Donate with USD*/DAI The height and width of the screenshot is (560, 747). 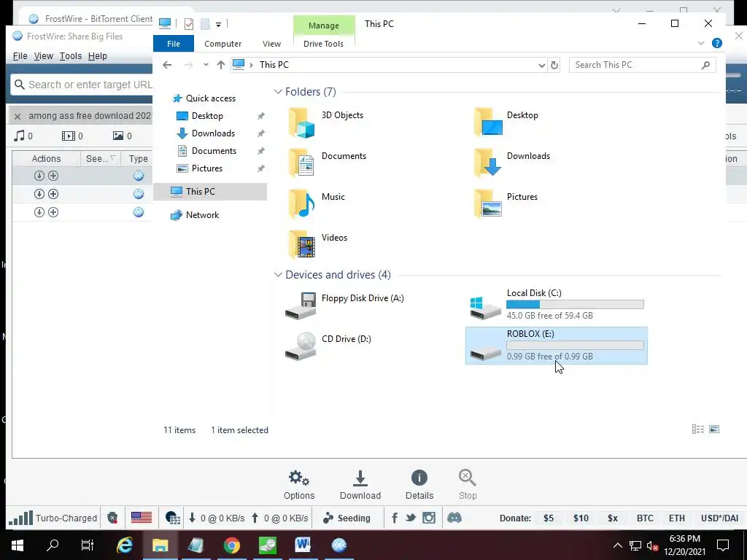[x=719, y=518]
